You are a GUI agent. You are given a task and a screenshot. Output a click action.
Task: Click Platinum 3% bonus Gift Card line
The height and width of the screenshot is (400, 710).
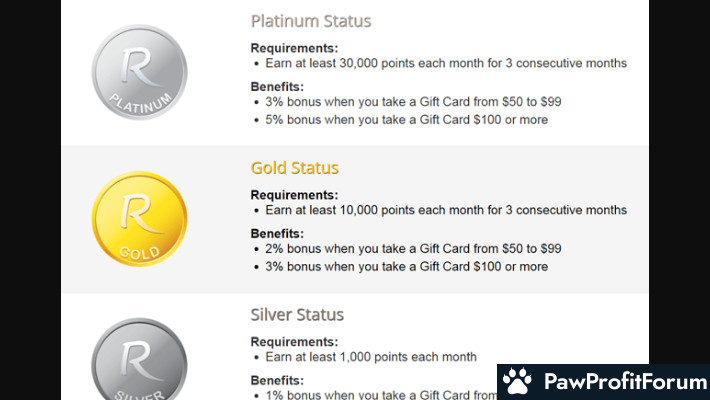413,101
